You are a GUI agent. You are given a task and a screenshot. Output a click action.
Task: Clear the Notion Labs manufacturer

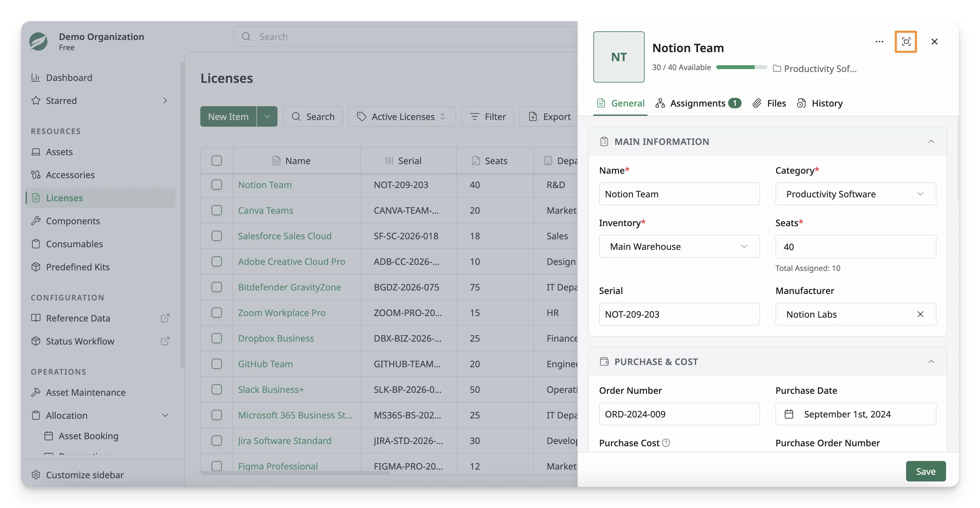pyautogui.click(x=920, y=314)
